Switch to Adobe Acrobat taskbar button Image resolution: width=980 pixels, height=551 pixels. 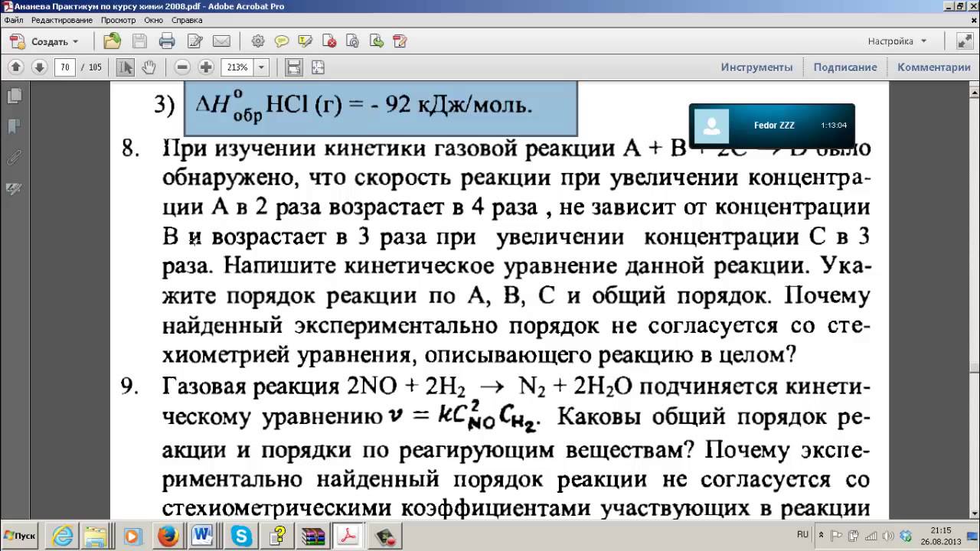pos(349,536)
